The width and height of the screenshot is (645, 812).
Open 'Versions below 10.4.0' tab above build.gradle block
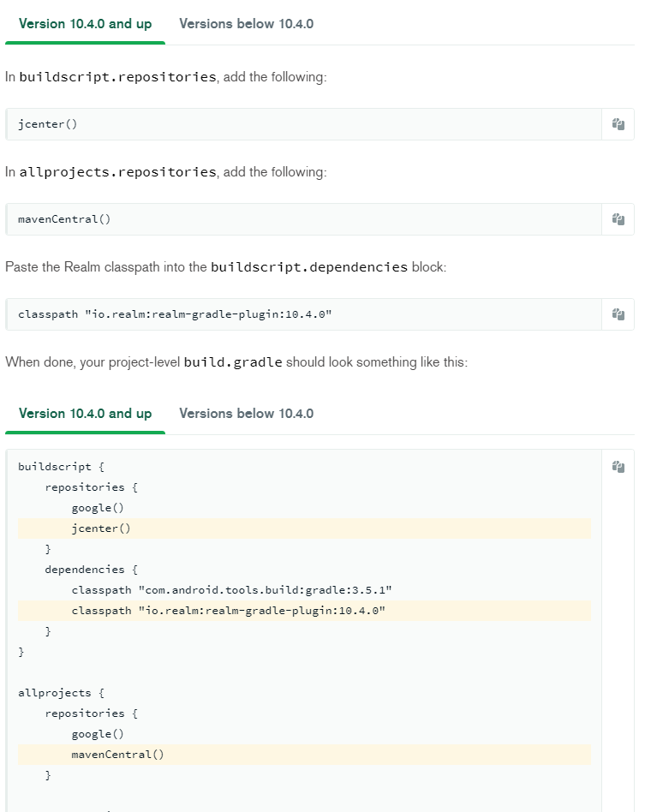(x=246, y=414)
